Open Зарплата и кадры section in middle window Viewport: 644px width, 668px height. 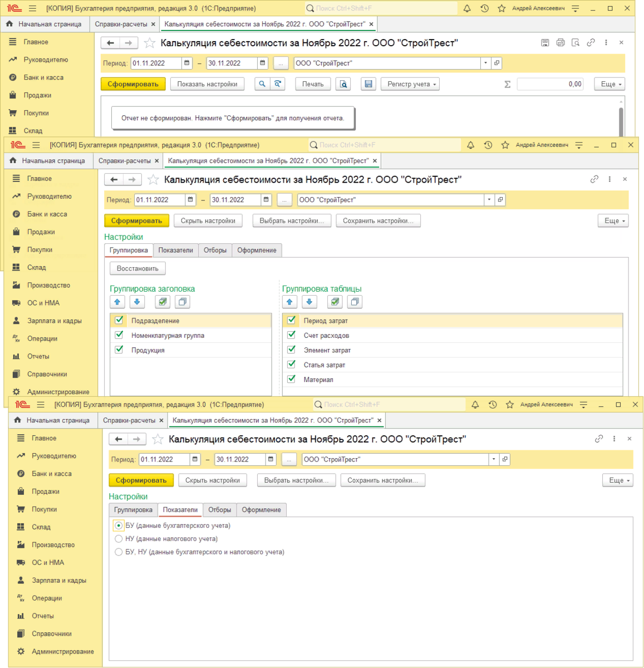(55, 321)
